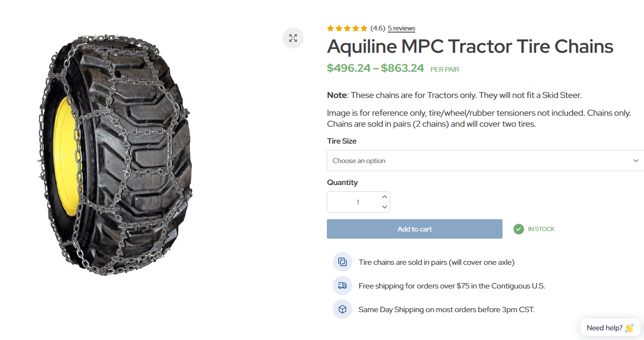
Task: Click the five-star rating icons
Action: 347,28
